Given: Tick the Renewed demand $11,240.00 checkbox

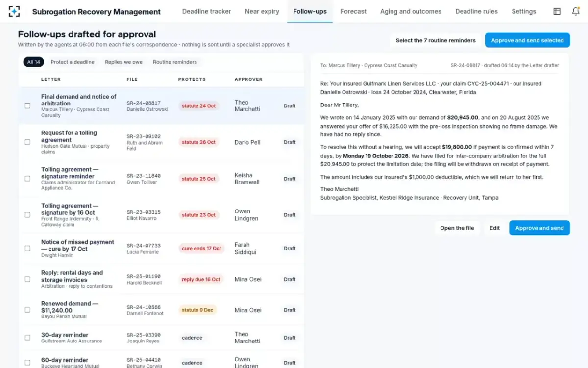Looking at the screenshot, I should click(27, 310).
